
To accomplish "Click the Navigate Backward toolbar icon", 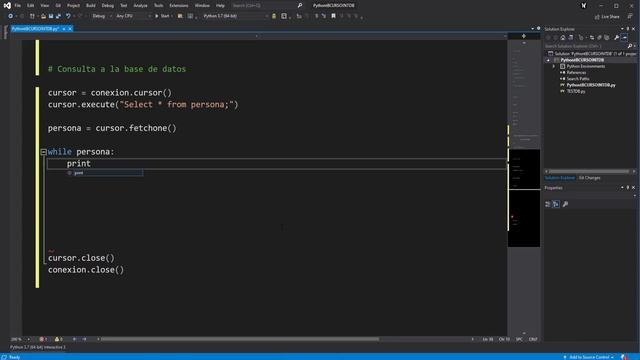I will (11, 16).
